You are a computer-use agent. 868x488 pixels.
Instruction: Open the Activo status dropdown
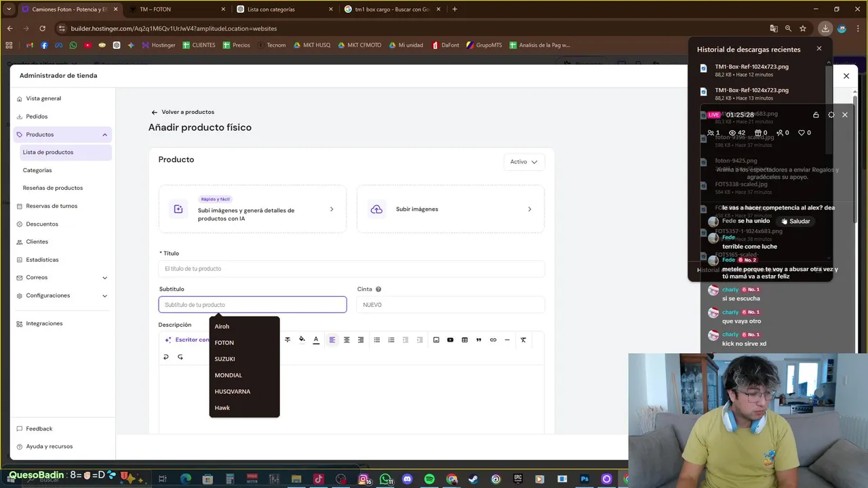tap(524, 162)
